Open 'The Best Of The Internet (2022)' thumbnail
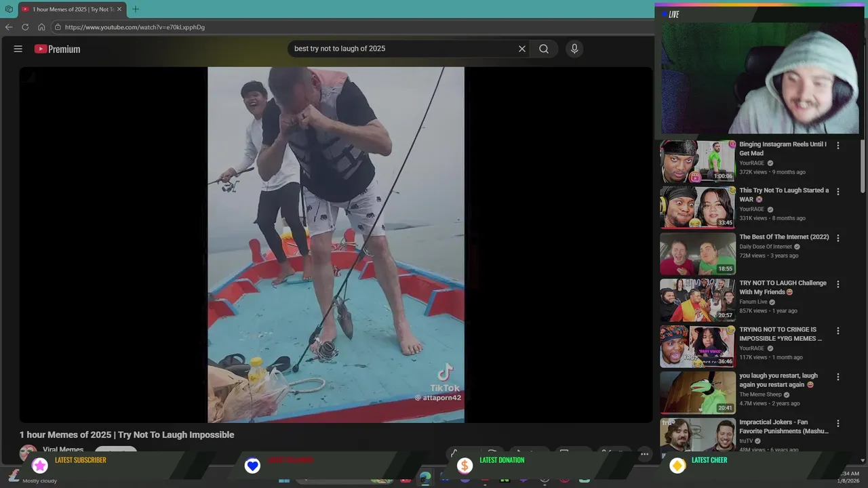 coord(698,254)
